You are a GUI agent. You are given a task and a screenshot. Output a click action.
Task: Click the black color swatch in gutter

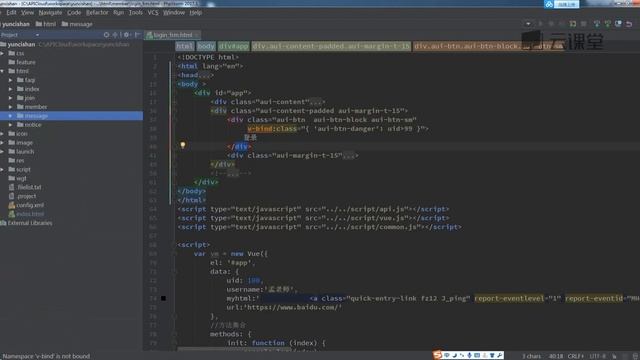(163, 299)
